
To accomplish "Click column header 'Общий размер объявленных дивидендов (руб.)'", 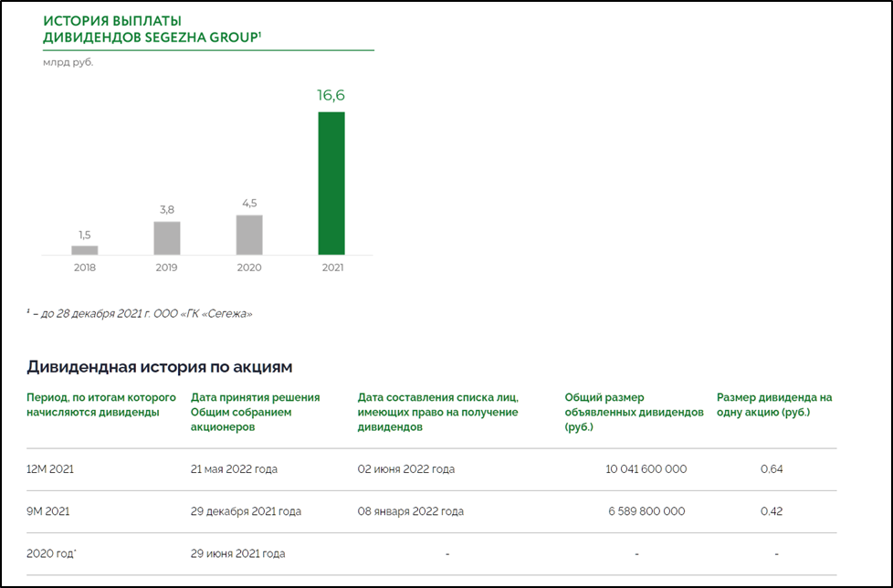I will (x=634, y=412).
